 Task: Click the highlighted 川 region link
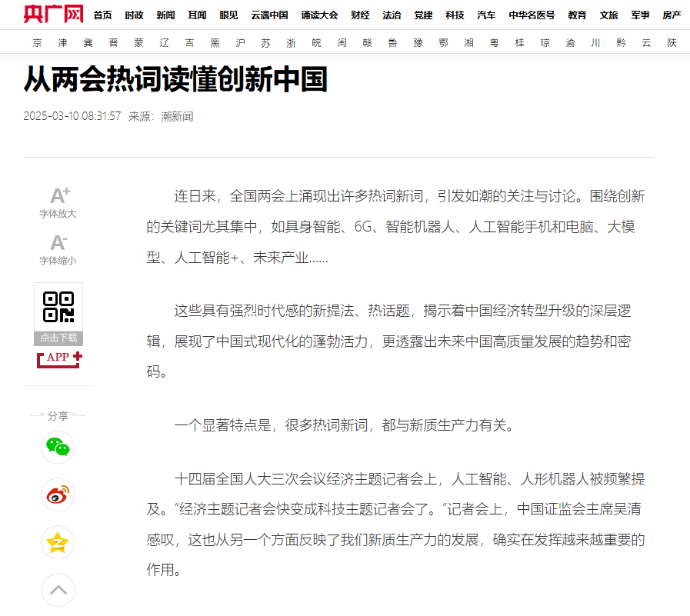(x=595, y=43)
